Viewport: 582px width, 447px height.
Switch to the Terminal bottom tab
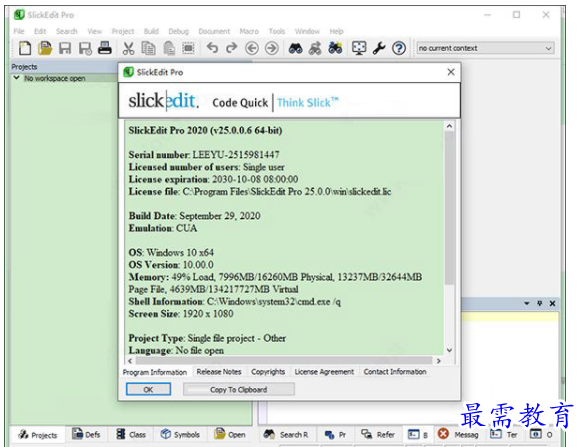504,434
